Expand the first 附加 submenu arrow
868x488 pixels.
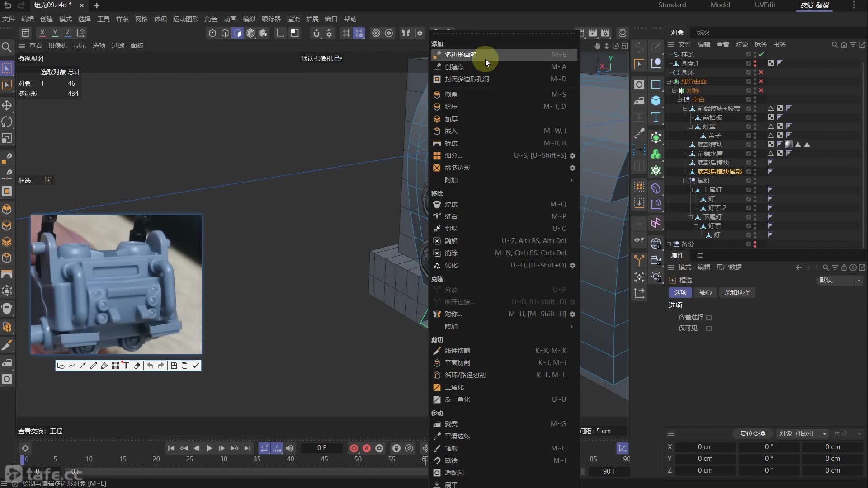point(571,180)
